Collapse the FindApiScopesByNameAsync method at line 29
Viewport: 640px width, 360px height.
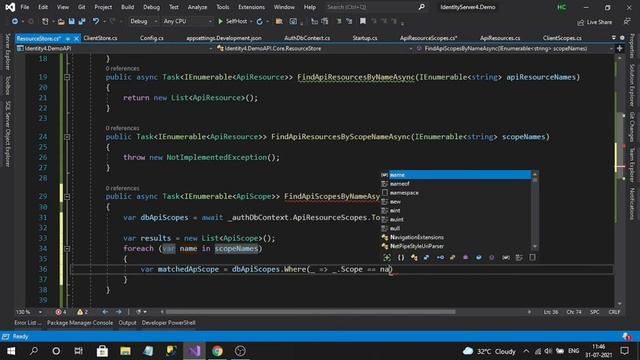pos(67,197)
